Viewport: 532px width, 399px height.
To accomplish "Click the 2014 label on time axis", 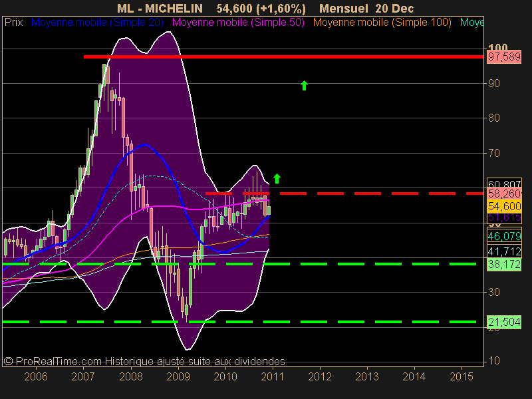I will click(414, 376).
